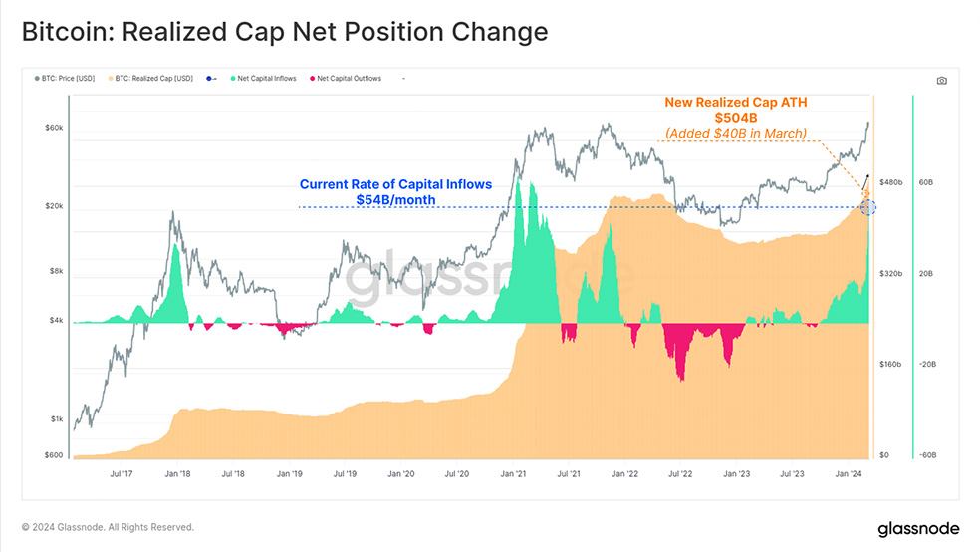Click the Glassnode copyright footer text
Screen dimensions: 980x552
pos(108,527)
